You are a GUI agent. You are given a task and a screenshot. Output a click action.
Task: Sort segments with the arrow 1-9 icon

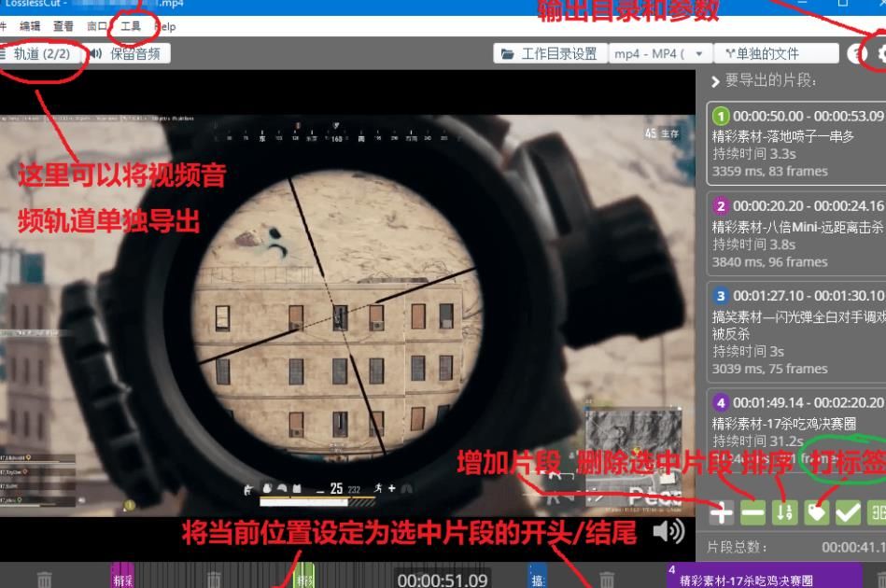click(x=785, y=513)
